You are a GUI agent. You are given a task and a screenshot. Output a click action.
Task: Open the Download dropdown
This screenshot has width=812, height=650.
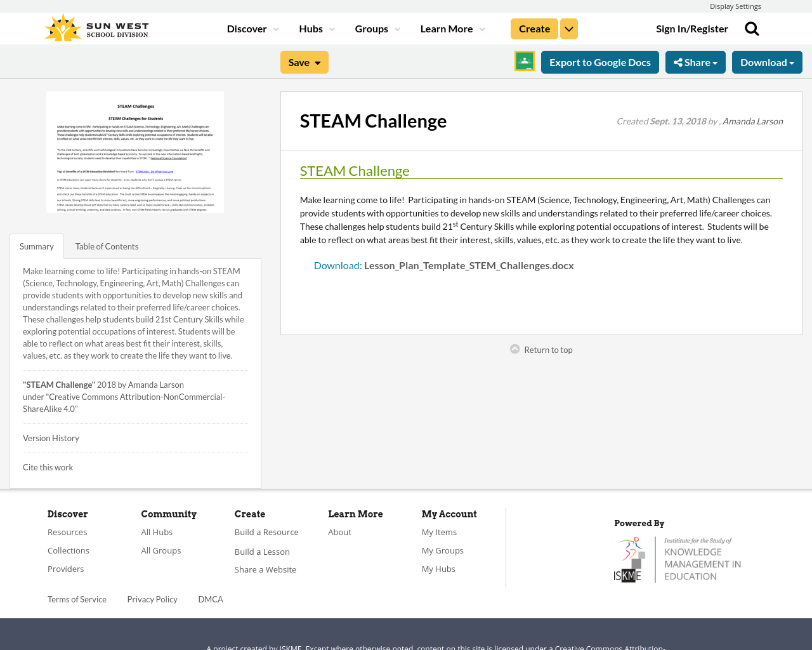[767, 61]
